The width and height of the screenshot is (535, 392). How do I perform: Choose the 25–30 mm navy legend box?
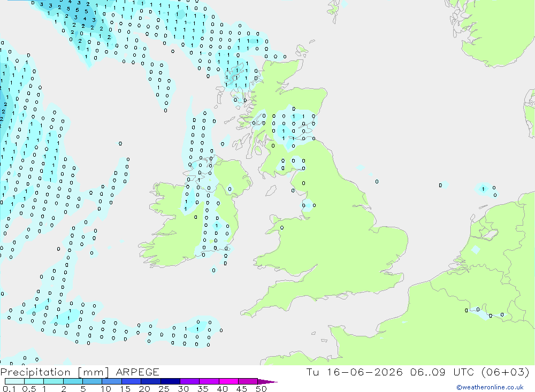coord(170,381)
